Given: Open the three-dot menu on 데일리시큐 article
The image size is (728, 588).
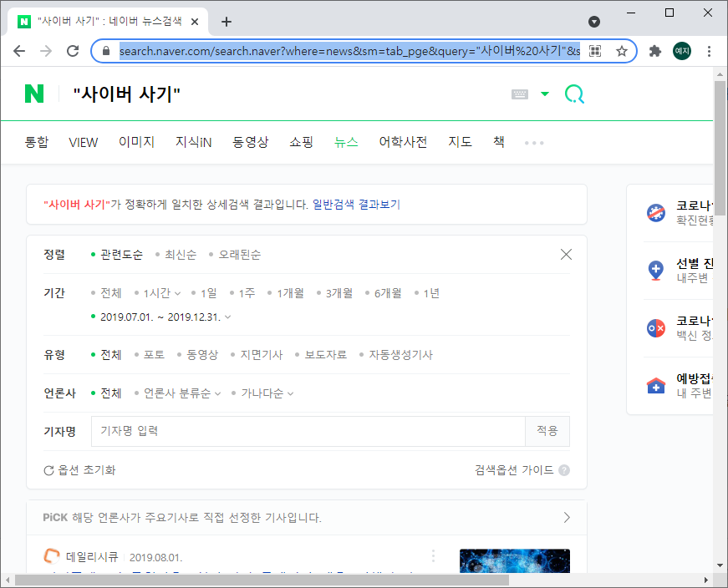Looking at the screenshot, I should 433,556.
